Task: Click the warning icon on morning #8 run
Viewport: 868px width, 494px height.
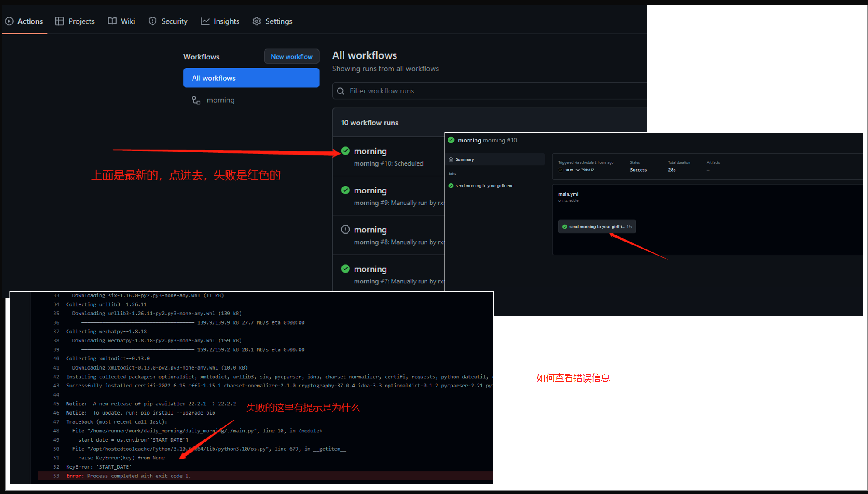Action: pyautogui.click(x=345, y=229)
